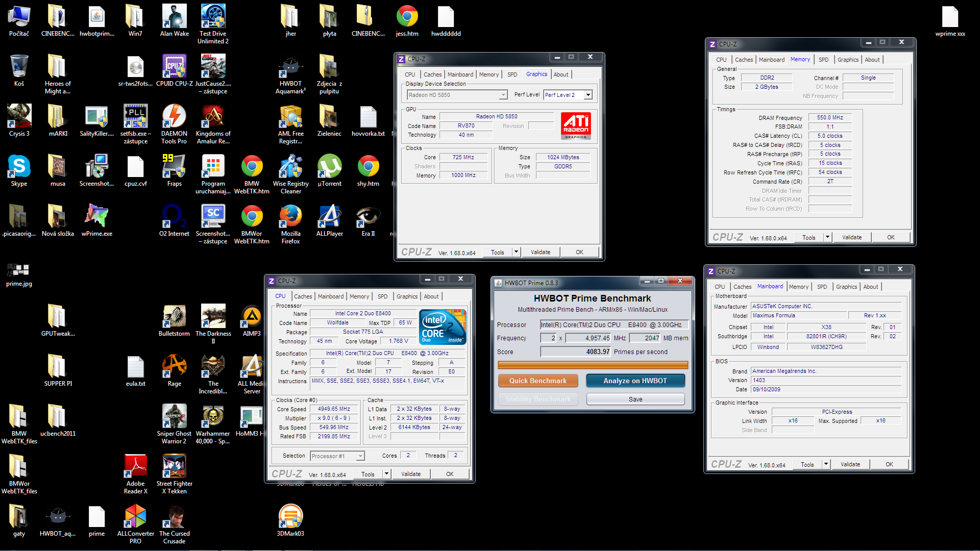
Task: Click the HWBOT Prime Score field 4083.97
Action: click(x=576, y=352)
